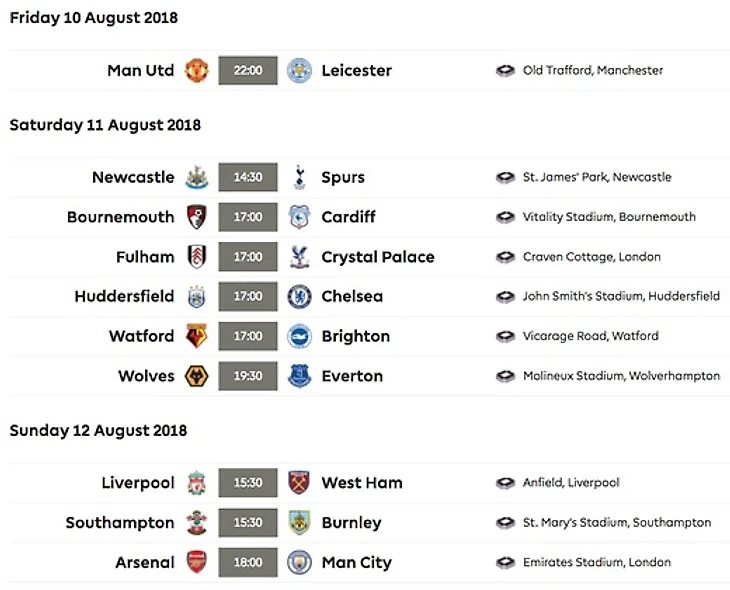Click the Saturday 11 August 2018 heading

105,125
